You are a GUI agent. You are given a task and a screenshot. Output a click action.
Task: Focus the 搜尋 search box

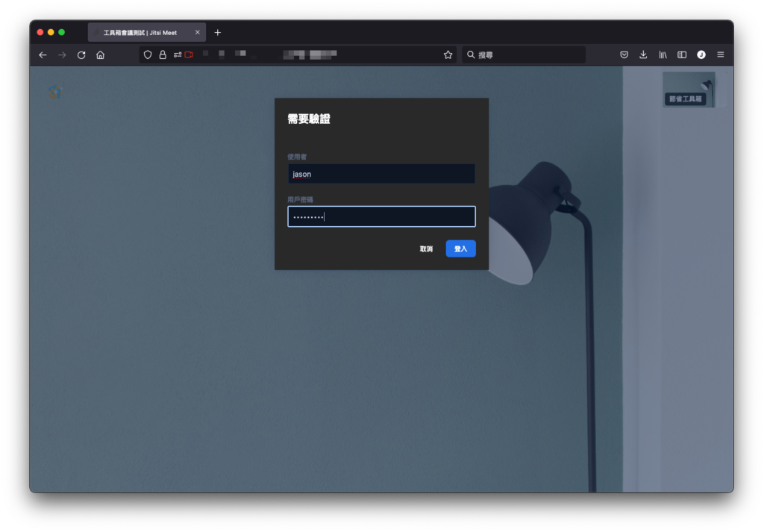tap(524, 55)
